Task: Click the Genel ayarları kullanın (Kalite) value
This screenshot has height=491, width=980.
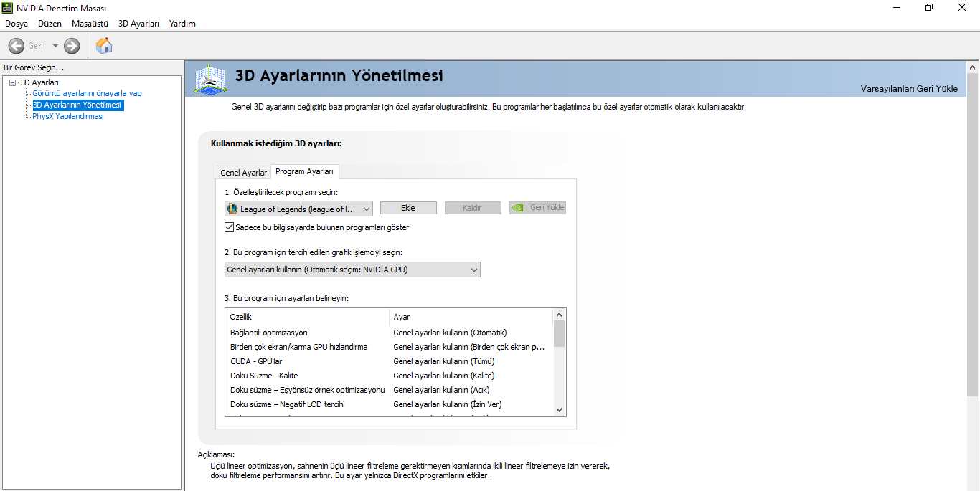Action: tap(444, 376)
